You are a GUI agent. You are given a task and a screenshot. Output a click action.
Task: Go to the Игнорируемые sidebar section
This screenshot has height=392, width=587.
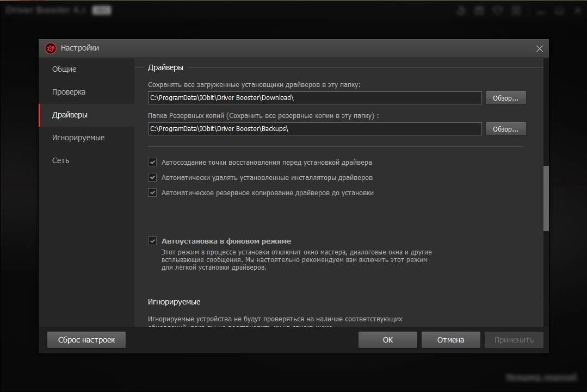(x=86, y=138)
